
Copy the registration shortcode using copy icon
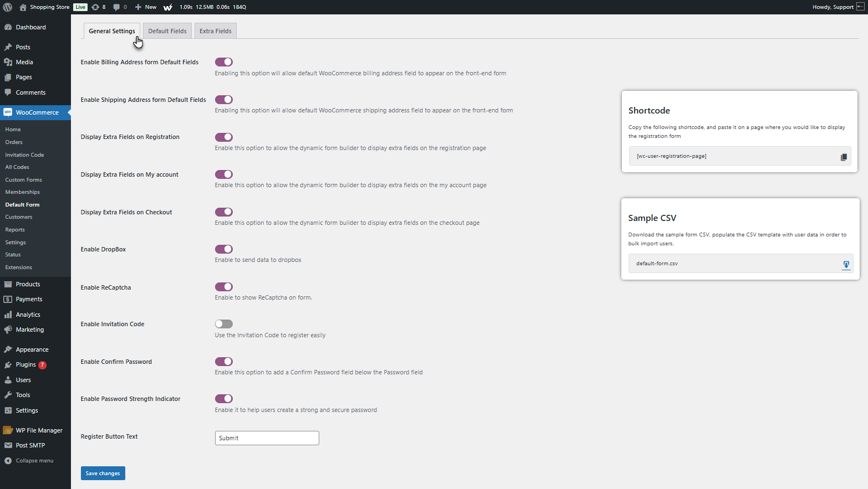(x=844, y=157)
